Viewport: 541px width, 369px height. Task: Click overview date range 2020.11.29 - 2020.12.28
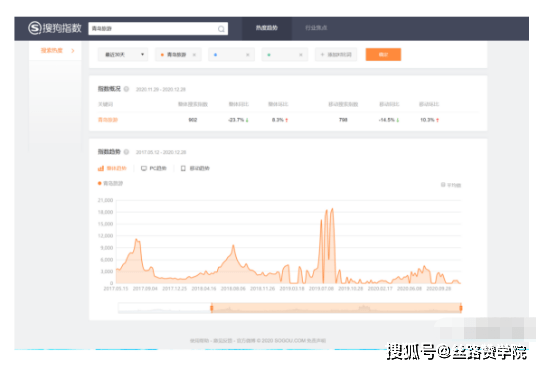161,89
